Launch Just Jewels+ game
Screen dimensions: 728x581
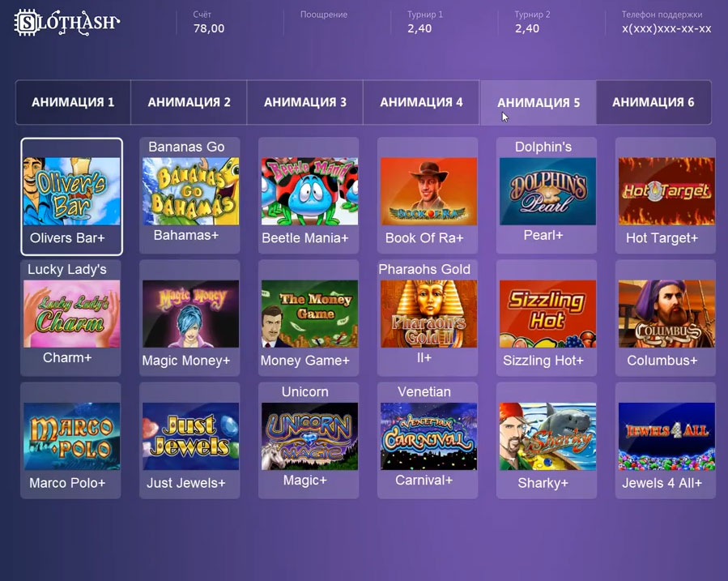click(x=189, y=441)
